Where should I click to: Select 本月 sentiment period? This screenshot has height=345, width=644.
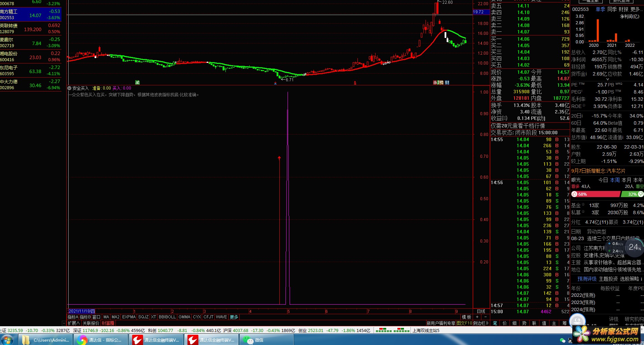[626, 180]
